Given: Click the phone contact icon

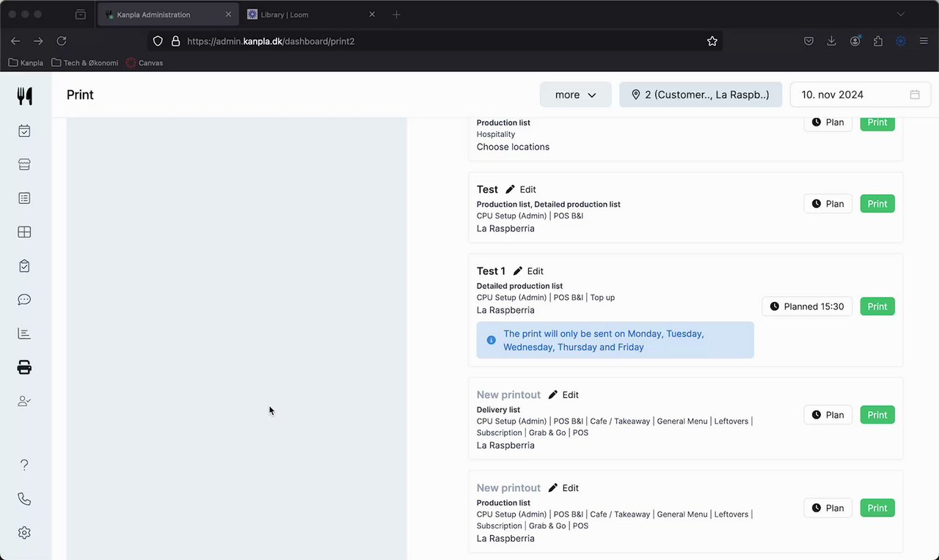Looking at the screenshot, I should click(x=24, y=499).
